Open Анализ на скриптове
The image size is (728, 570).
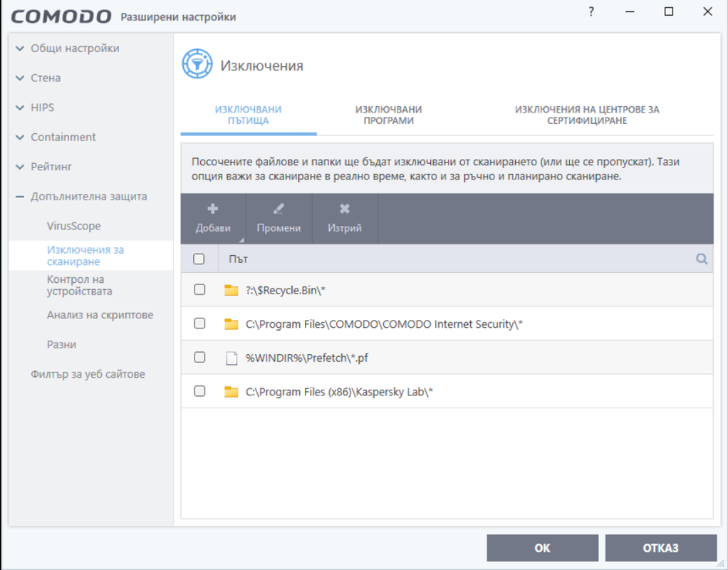(100, 315)
